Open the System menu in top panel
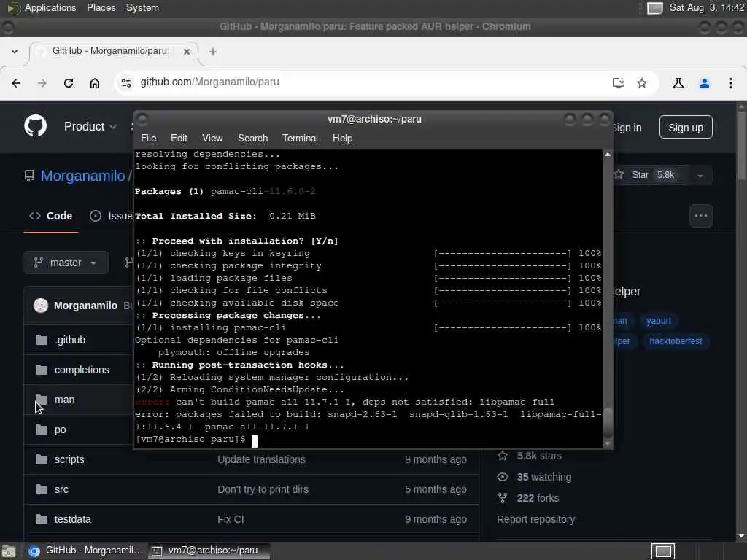Viewport: 747px width, 560px height. 142,8
